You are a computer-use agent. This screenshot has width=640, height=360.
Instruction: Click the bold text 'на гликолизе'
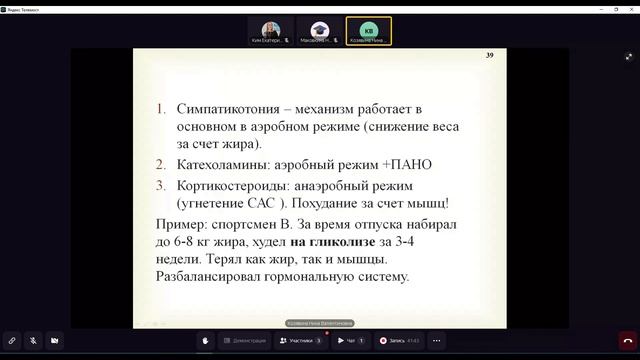pos(332,242)
